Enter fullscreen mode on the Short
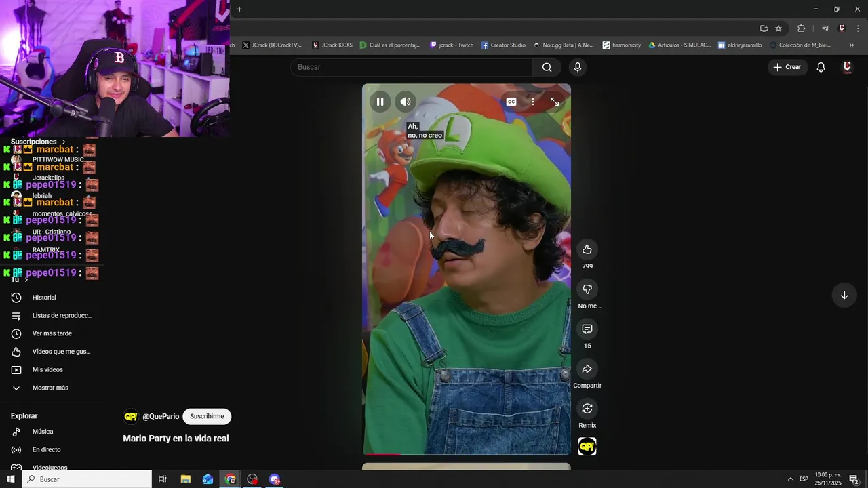 coord(555,102)
